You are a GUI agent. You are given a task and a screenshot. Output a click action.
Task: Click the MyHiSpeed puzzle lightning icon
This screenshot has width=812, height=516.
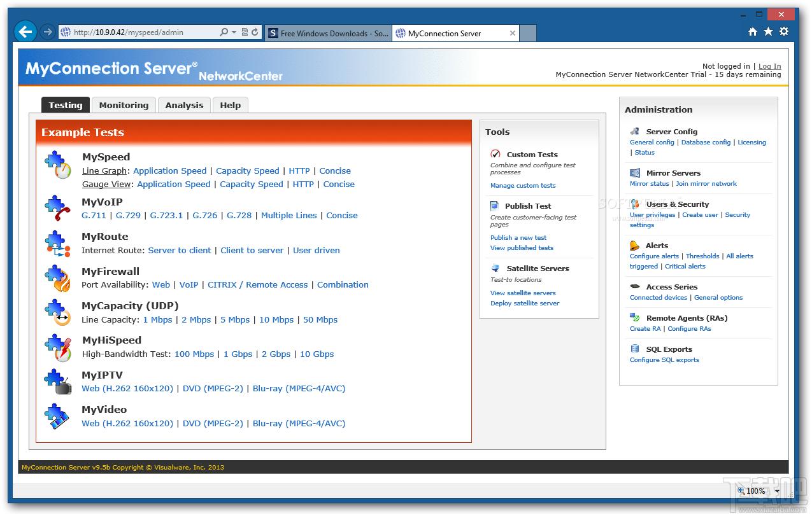point(57,347)
